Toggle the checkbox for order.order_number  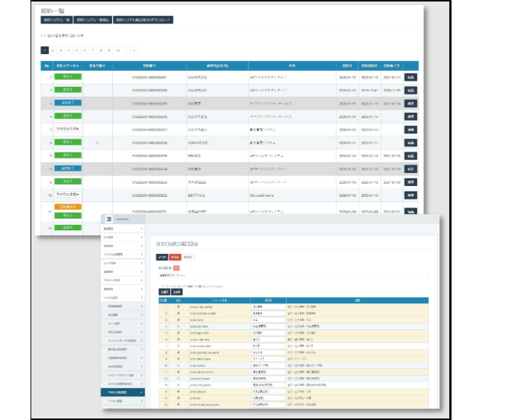178,306
